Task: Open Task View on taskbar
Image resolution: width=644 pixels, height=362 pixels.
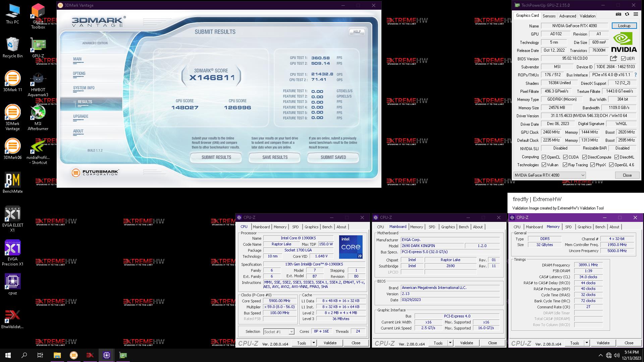Action: point(40,355)
